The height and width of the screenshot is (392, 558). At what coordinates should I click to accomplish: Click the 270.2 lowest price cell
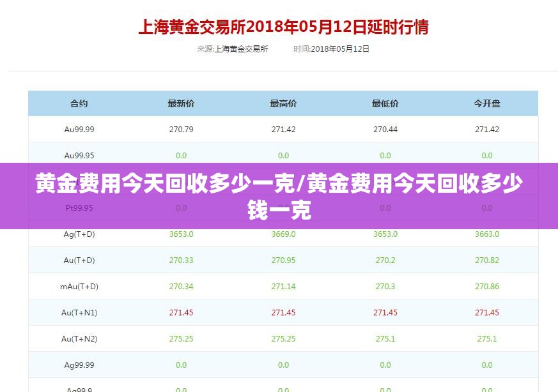pyautogui.click(x=385, y=260)
